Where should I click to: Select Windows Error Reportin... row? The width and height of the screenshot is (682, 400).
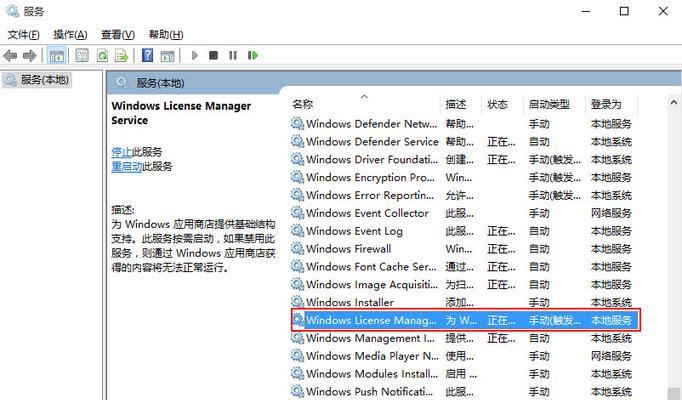point(463,195)
